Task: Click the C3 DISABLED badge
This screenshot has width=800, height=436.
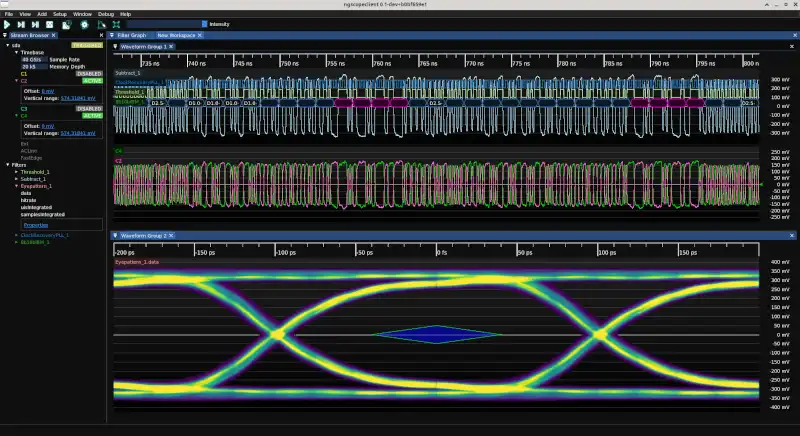Action: click(x=89, y=109)
